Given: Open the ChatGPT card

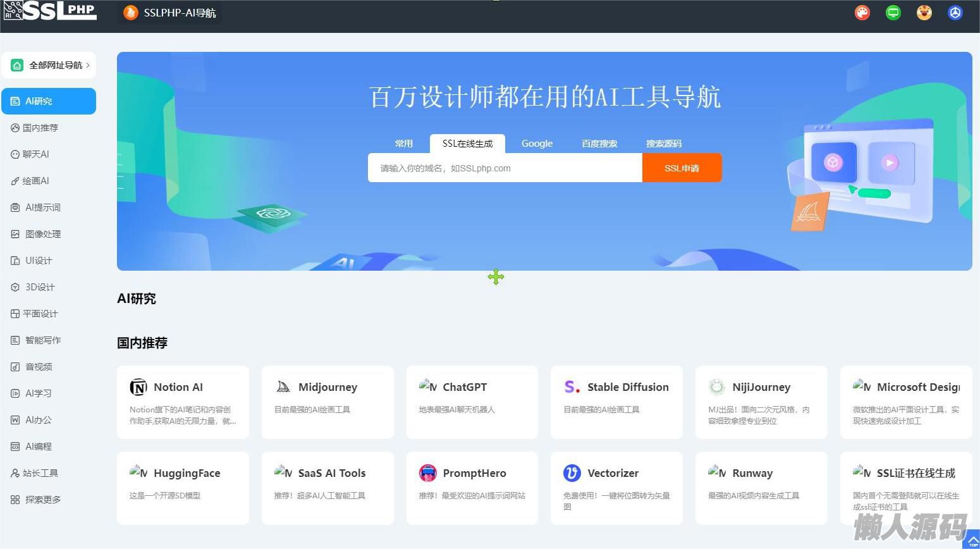Looking at the screenshot, I should pyautogui.click(x=472, y=402).
